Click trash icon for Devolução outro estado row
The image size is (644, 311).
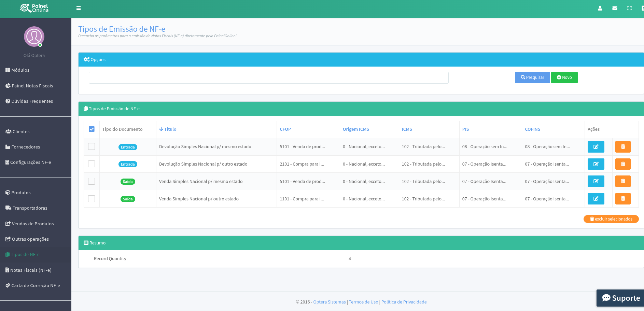[622, 164]
